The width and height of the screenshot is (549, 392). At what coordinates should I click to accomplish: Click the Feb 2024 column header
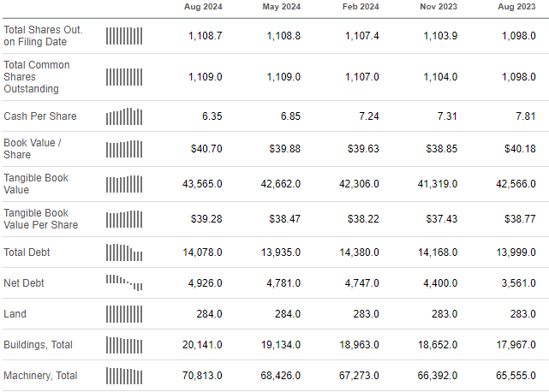[360, 8]
